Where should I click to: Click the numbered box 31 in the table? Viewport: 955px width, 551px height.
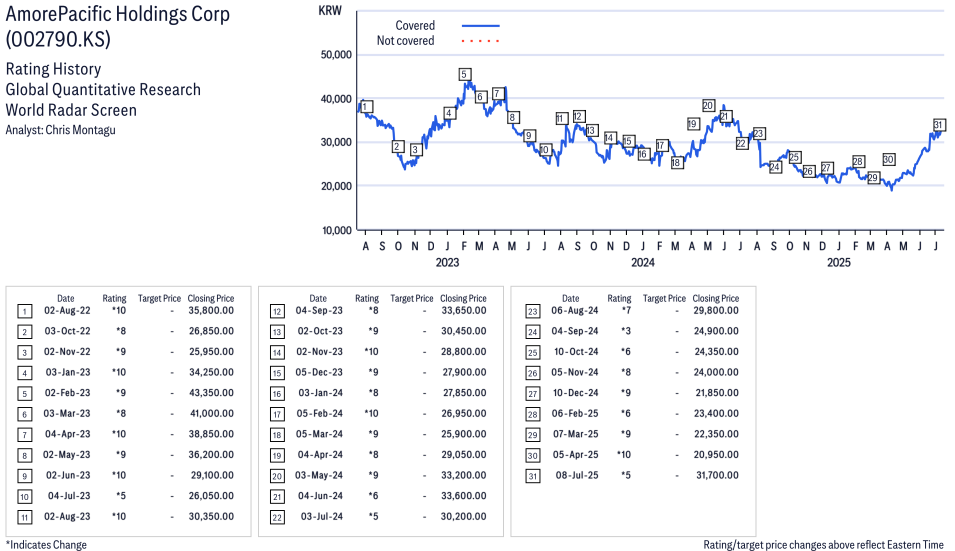click(532, 476)
